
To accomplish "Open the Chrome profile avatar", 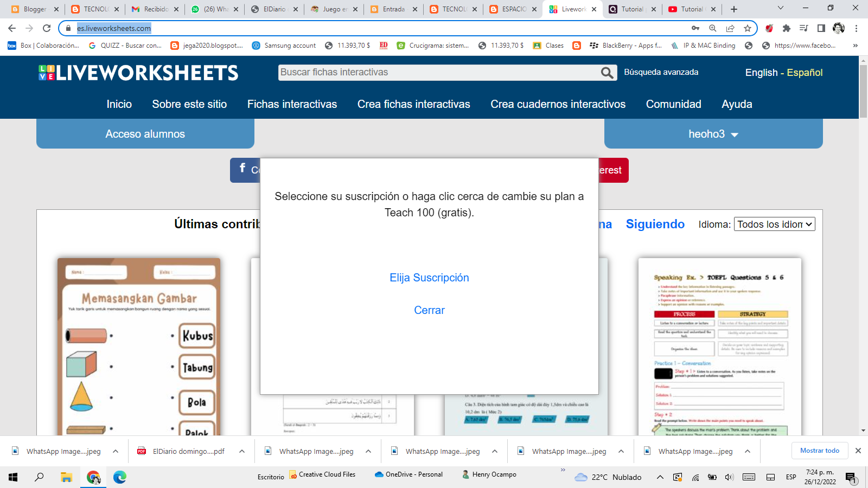I will pyautogui.click(x=839, y=28).
